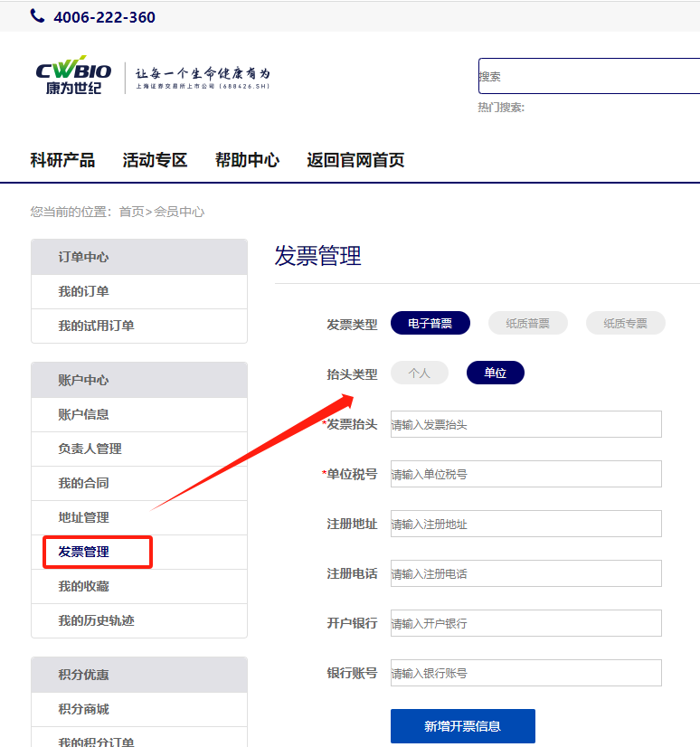This screenshot has height=747, width=700.
Task: Open 活动专区 navigation menu
Action: [x=155, y=160]
